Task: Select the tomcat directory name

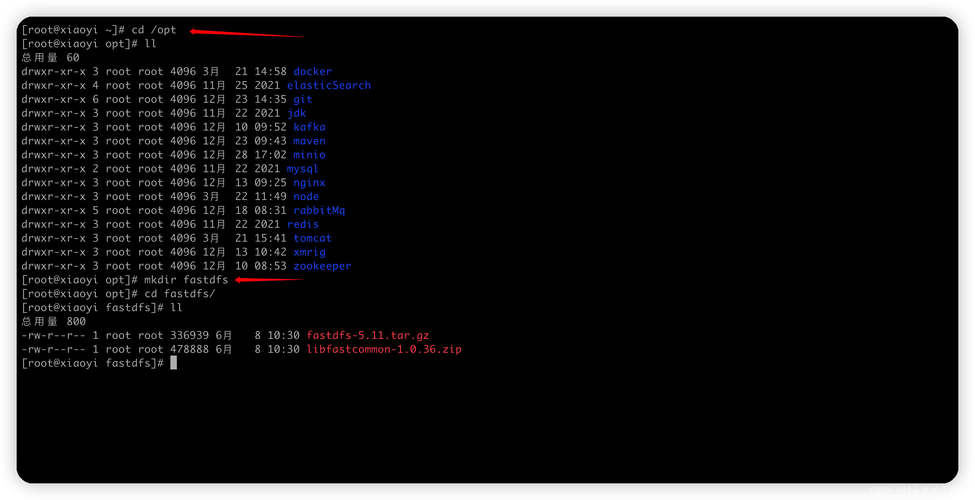Action: point(312,238)
